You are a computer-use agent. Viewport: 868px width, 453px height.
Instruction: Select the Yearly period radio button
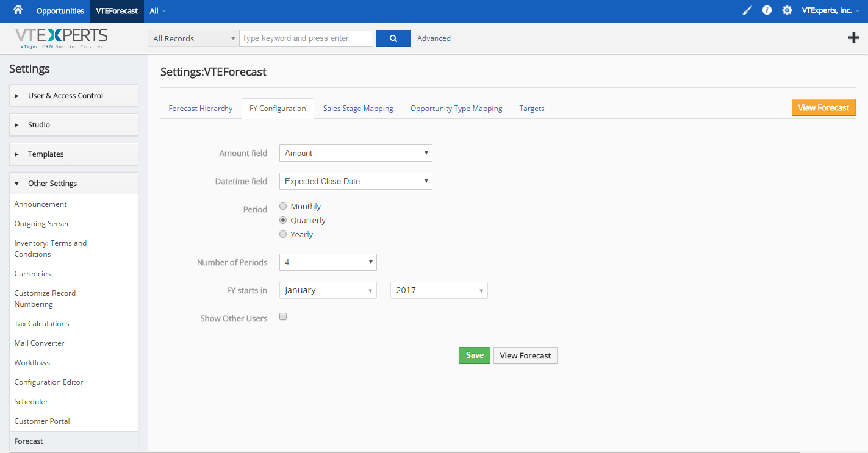283,234
